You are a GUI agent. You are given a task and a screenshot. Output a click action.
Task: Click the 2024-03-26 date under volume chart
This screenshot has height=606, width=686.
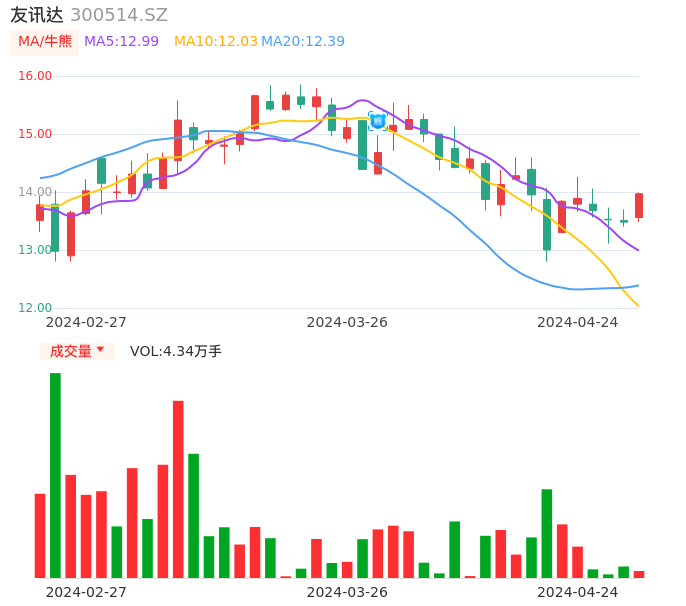(347, 592)
